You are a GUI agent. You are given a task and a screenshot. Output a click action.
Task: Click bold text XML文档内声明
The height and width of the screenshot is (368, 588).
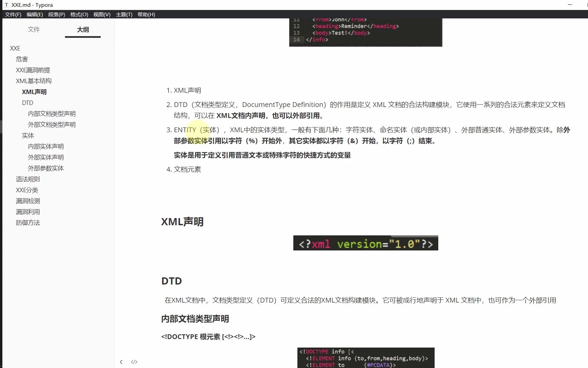click(x=241, y=116)
